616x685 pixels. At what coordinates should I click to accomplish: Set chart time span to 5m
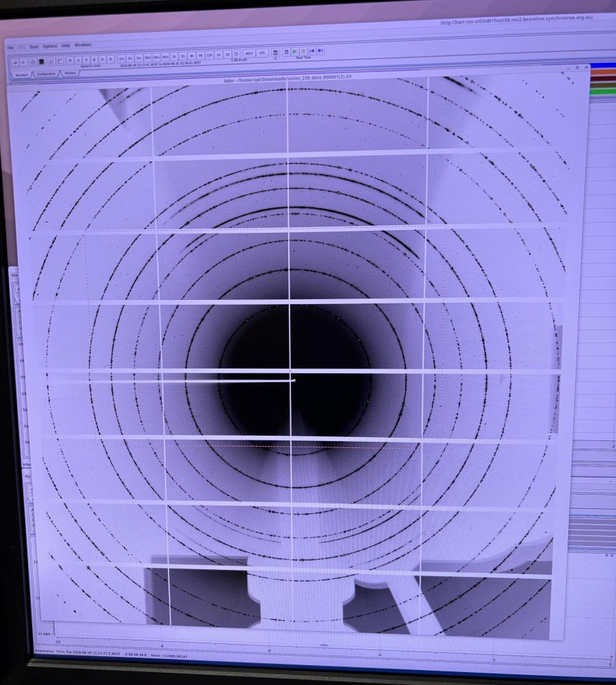click(139, 58)
